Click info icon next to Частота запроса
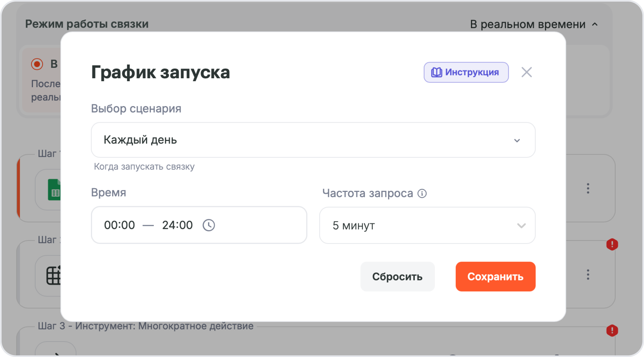This screenshot has width=644, height=357. point(422,193)
